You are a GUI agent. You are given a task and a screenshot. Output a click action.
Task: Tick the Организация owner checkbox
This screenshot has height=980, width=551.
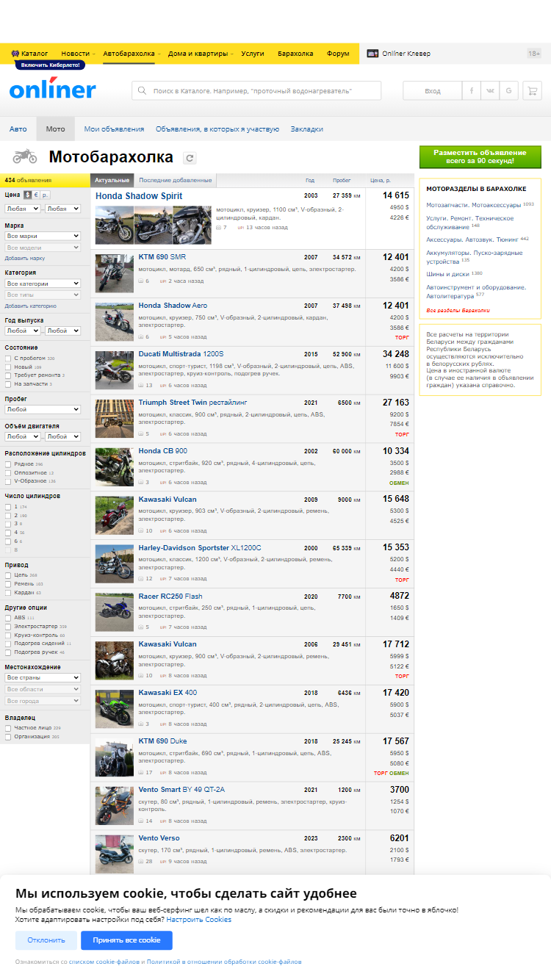pyautogui.click(x=8, y=737)
